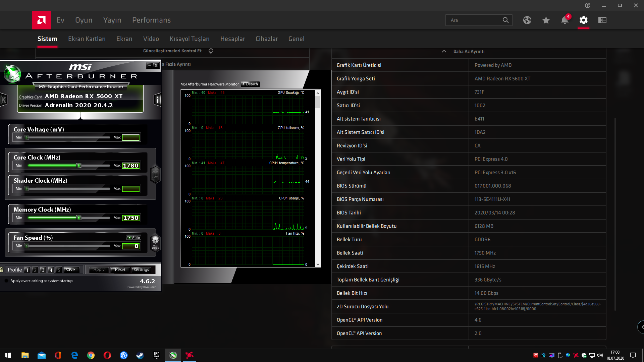Open Steam from the taskbar
The image size is (644, 362).
(140, 355)
